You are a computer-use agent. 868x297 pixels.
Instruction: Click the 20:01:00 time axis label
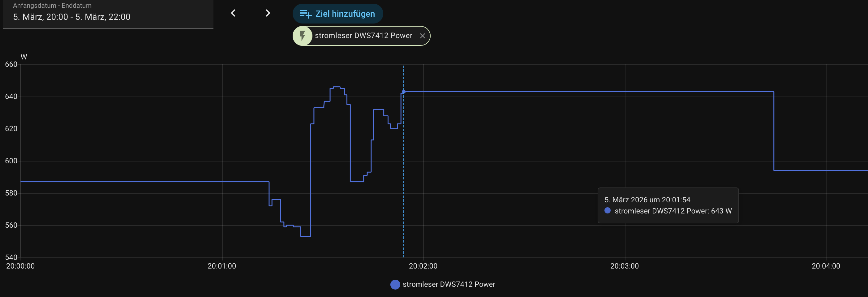222,266
